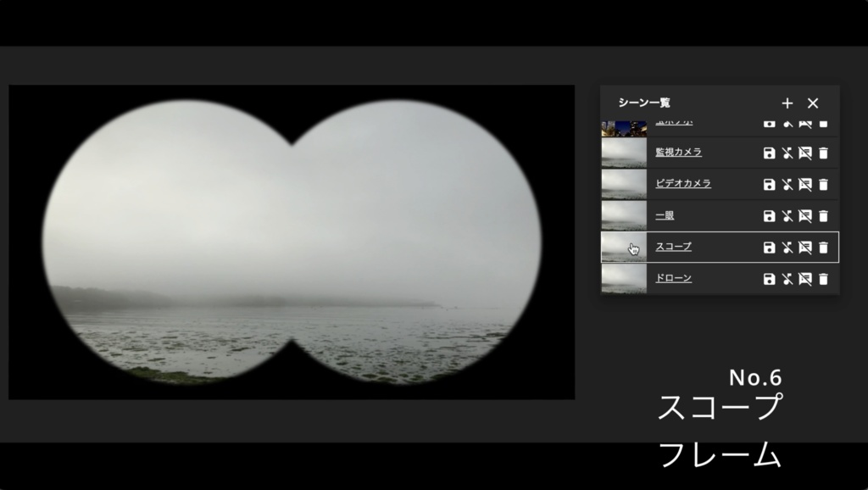Open the 一眼 scene link
This screenshot has width=868, height=490.
665,214
